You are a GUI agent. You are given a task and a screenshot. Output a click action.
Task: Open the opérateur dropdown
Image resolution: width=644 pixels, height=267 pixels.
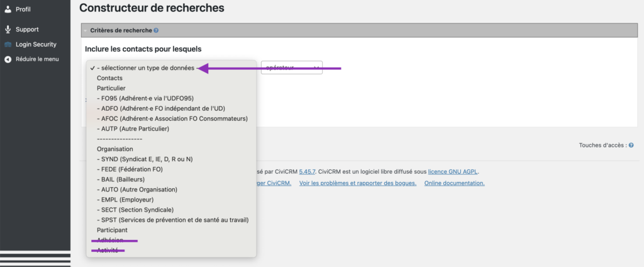tap(291, 67)
